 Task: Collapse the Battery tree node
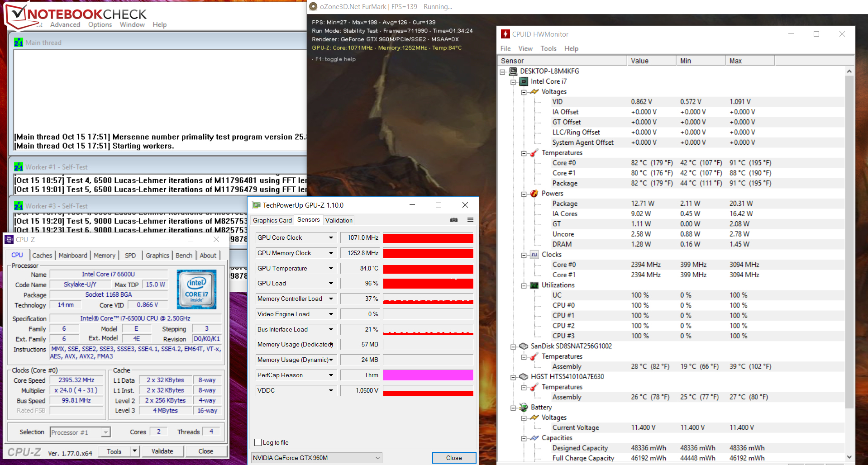513,408
